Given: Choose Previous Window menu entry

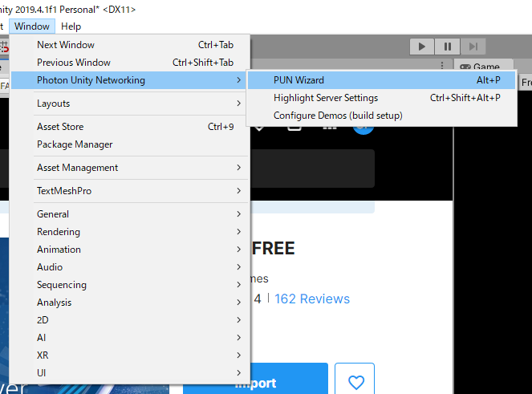Looking at the screenshot, I should tap(130, 63).
